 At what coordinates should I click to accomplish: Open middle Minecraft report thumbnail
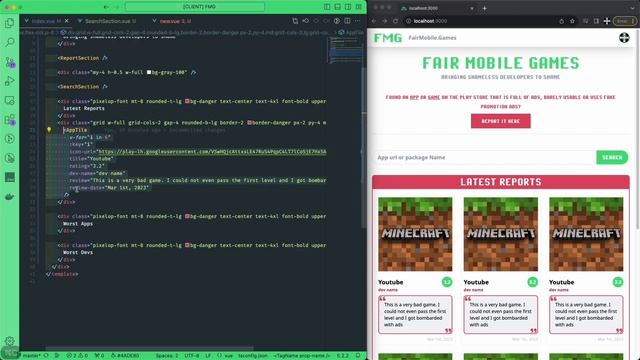tap(500, 234)
